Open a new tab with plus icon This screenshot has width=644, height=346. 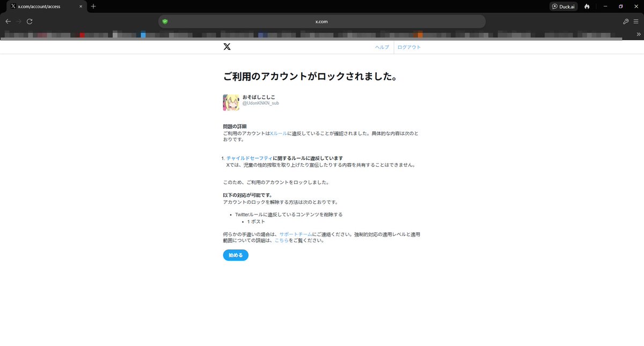tap(93, 6)
